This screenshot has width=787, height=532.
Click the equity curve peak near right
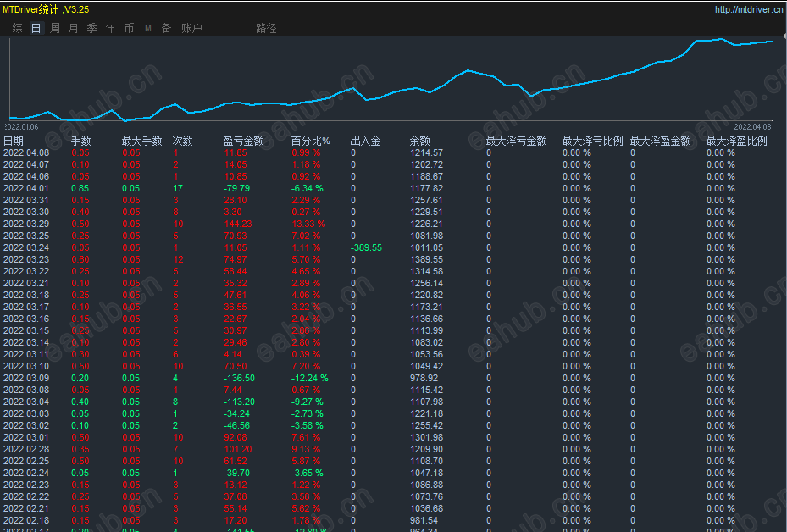pyautogui.click(x=721, y=39)
